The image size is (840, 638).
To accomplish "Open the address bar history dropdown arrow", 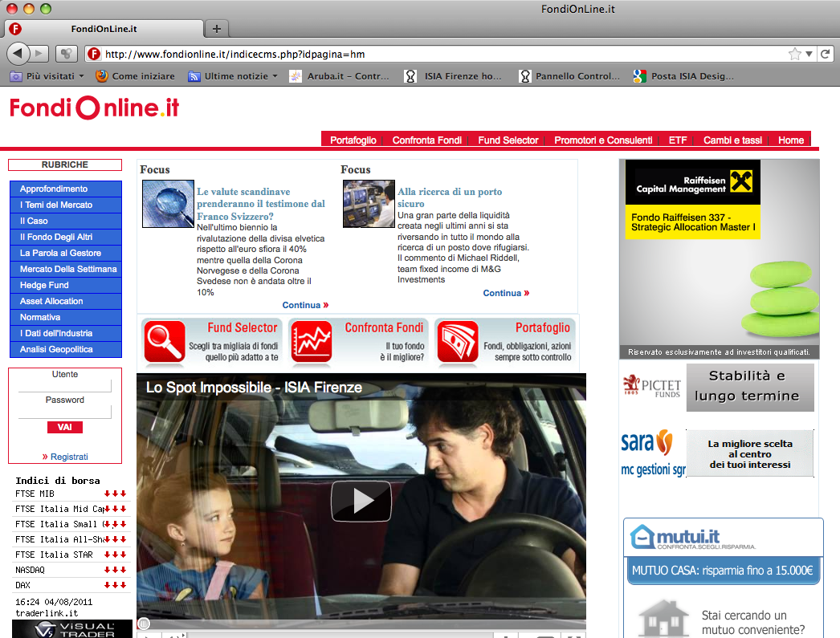I will [x=809, y=54].
